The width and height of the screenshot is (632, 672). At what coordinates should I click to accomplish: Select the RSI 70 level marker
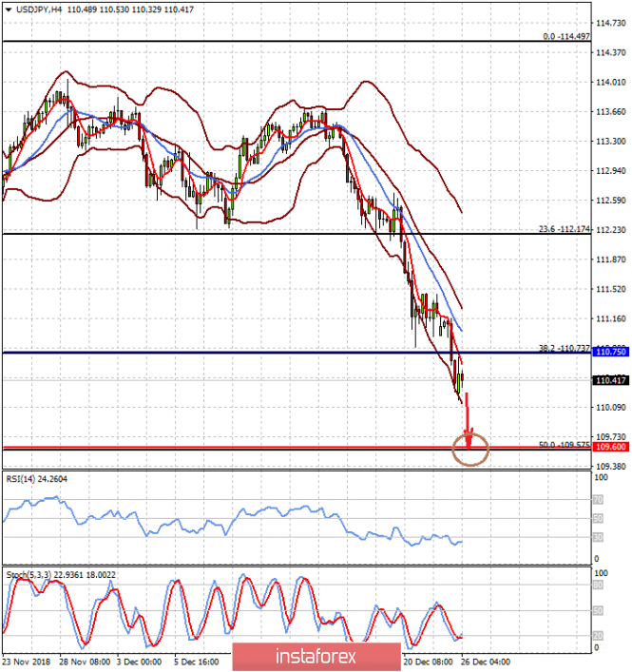tap(598, 500)
